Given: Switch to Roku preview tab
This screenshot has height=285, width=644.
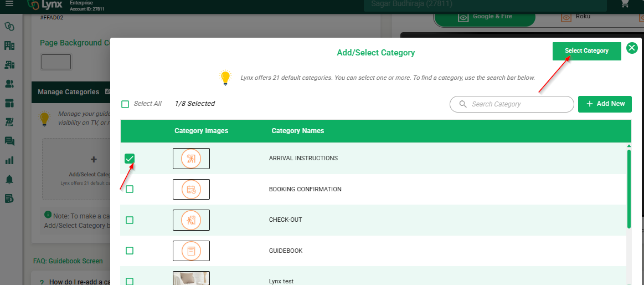Looking at the screenshot, I should click(x=576, y=17).
